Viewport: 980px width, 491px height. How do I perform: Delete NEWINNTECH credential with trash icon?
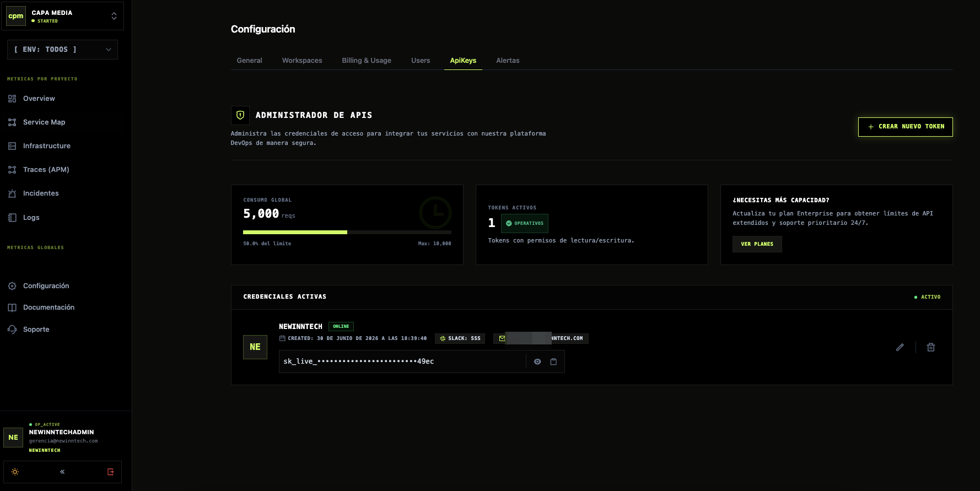point(931,347)
